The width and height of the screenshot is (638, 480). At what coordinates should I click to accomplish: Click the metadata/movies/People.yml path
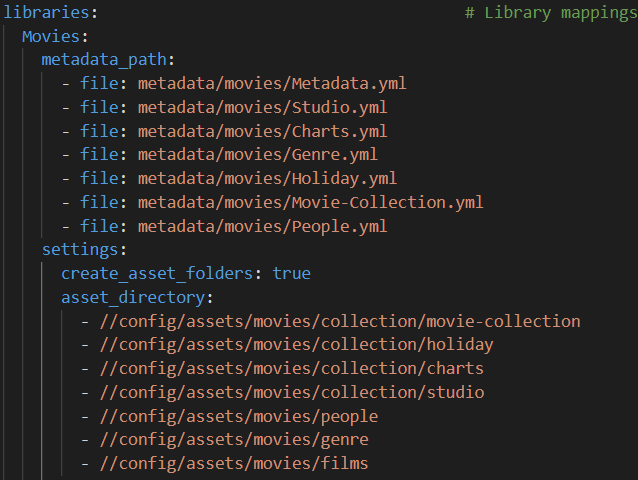262,226
